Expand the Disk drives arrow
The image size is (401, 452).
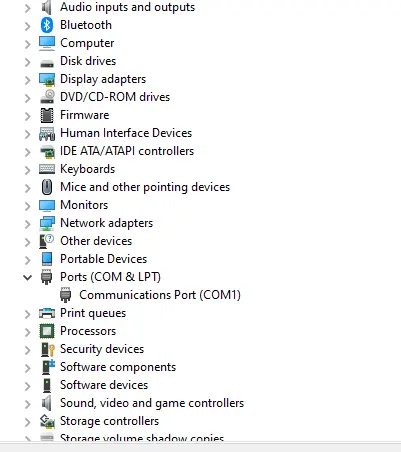pos(28,62)
